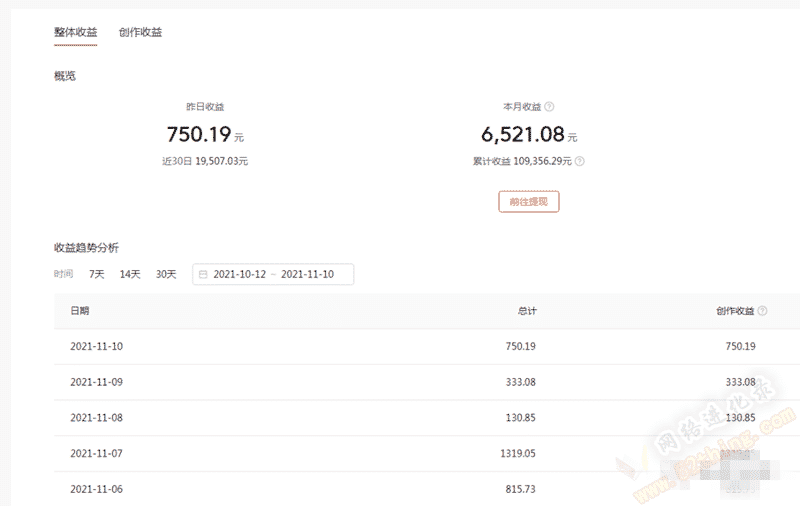This screenshot has height=506, width=800.
Task: Click calendar icon in date range field
Action: pyautogui.click(x=203, y=274)
